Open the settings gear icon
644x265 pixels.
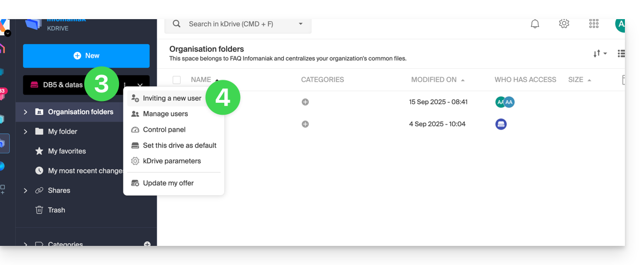pos(564,24)
